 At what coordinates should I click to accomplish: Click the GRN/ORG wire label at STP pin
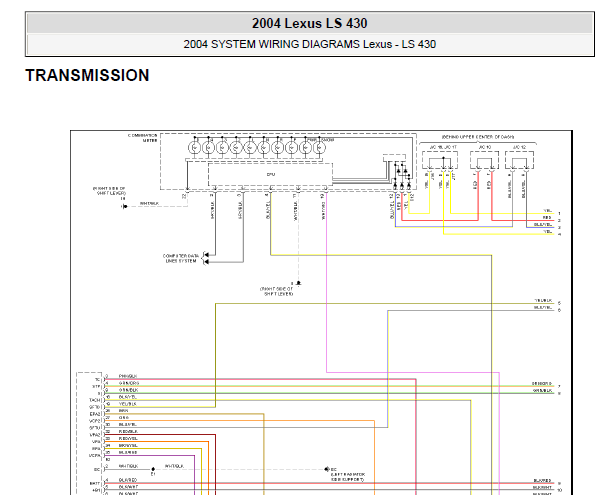(x=129, y=383)
